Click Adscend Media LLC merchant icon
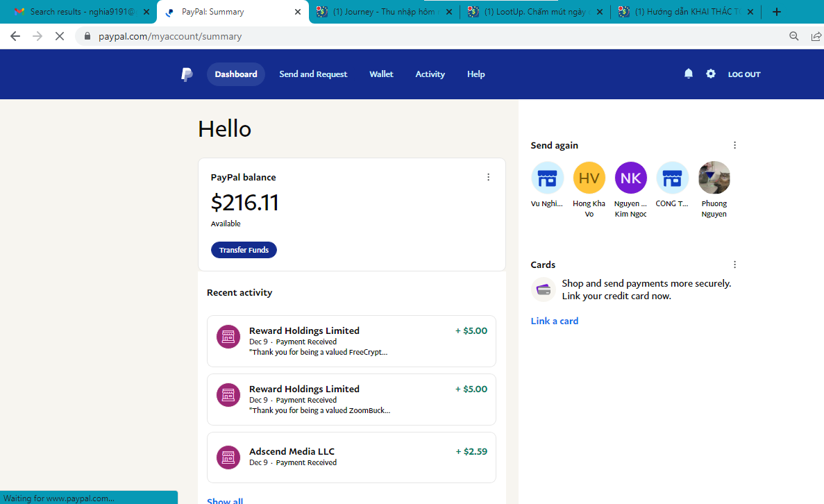 tap(228, 457)
